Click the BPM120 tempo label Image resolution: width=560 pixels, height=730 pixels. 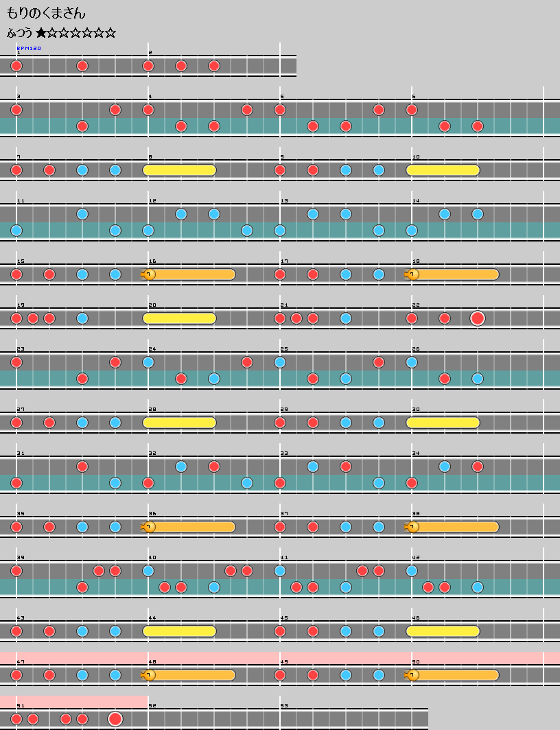pyautogui.click(x=29, y=49)
